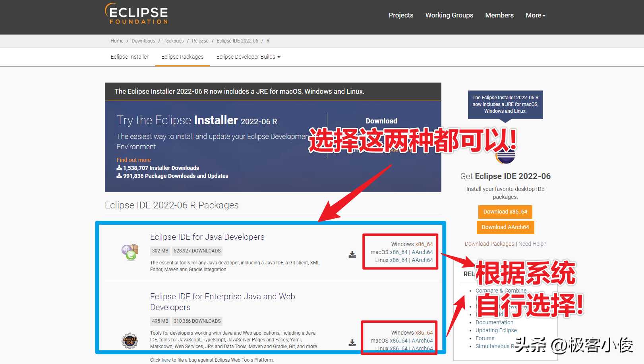Switch to Eclipse Packages tab
Image resolution: width=644 pixels, height=364 pixels.
click(182, 57)
